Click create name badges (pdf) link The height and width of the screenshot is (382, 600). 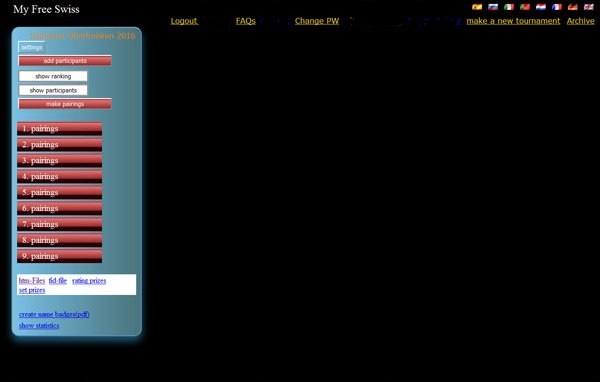pos(54,314)
